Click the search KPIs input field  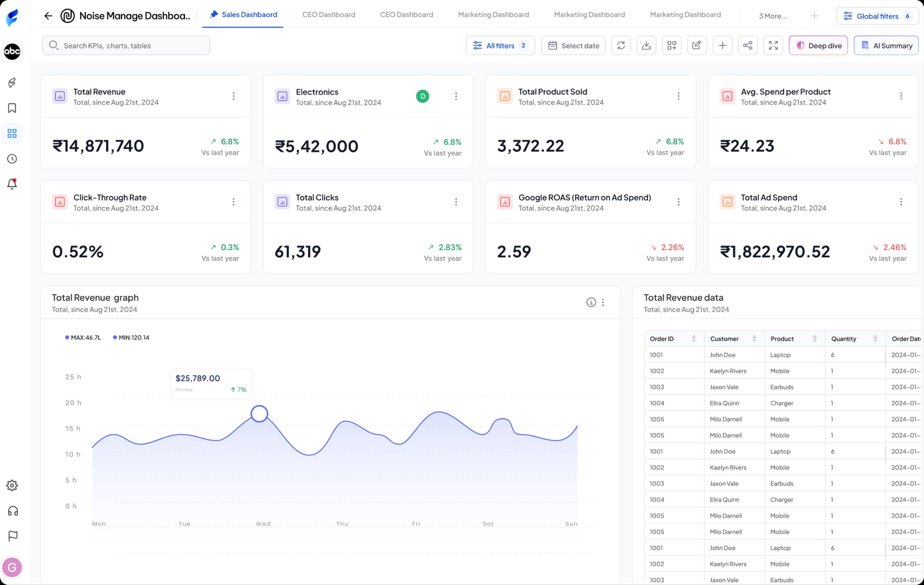point(126,45)
